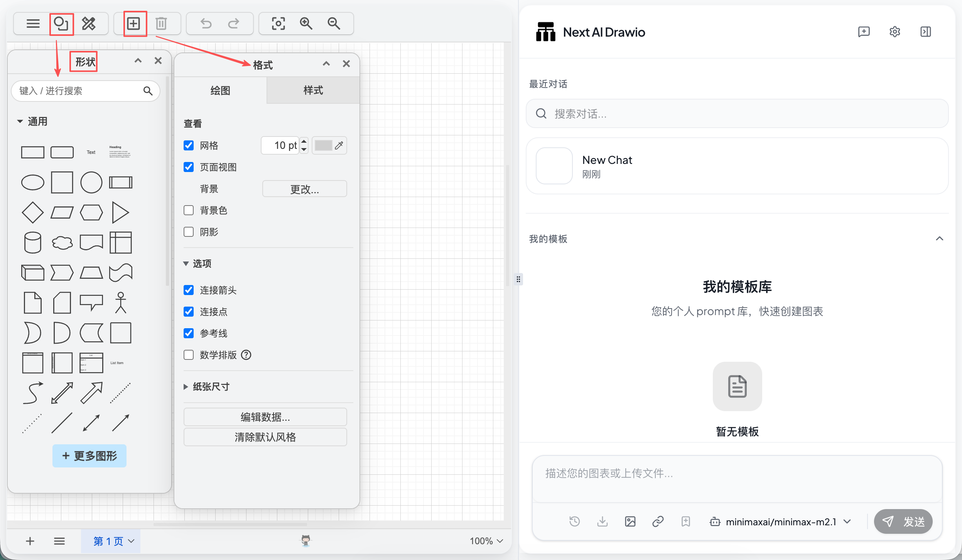Select the triangle shape in the General palette

click(x=120, y=213)
